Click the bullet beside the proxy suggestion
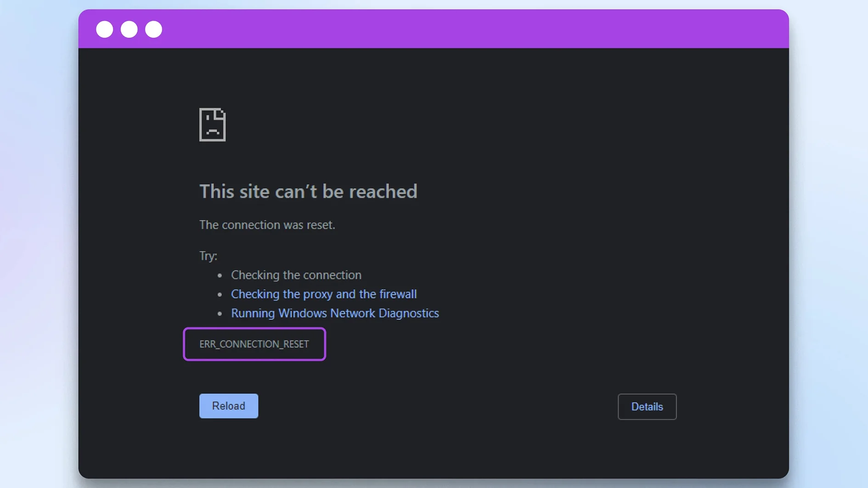The width and height of the screenshot is (868, 488). point(219,294)
